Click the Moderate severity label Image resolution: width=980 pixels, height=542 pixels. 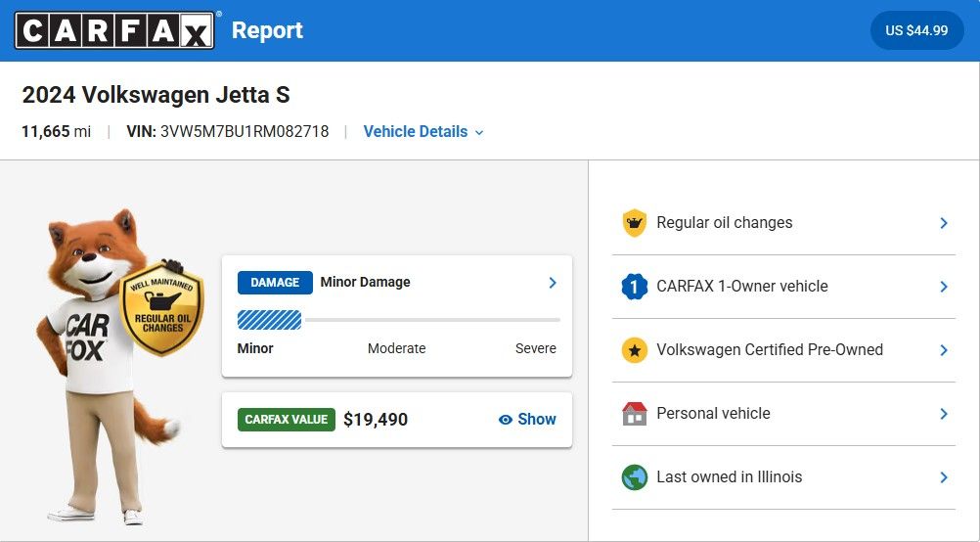[x=396, y=349]
